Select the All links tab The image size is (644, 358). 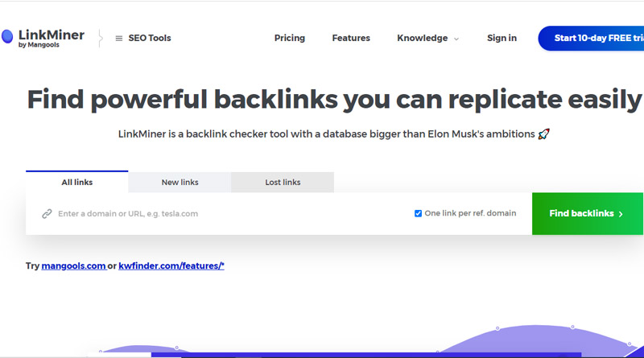76,182
